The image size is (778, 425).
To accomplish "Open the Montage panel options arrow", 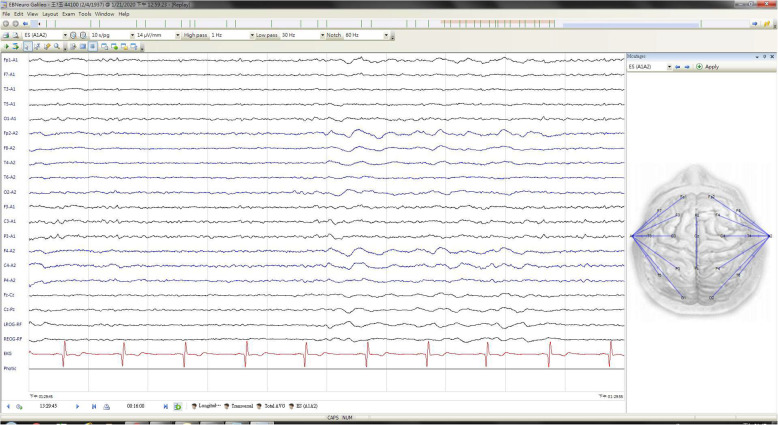I will click(x=758, y=57).
